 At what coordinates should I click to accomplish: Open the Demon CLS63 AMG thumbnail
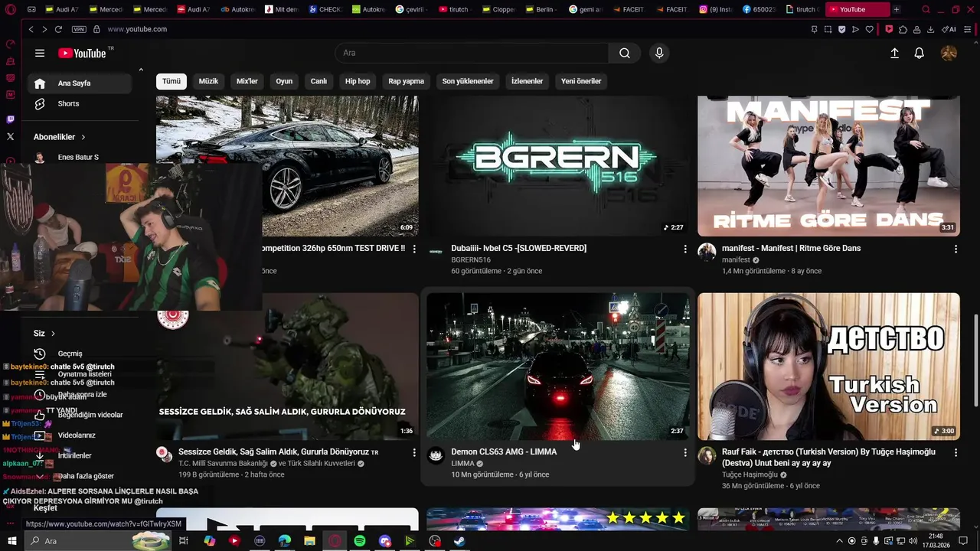[x=558, y=367]
